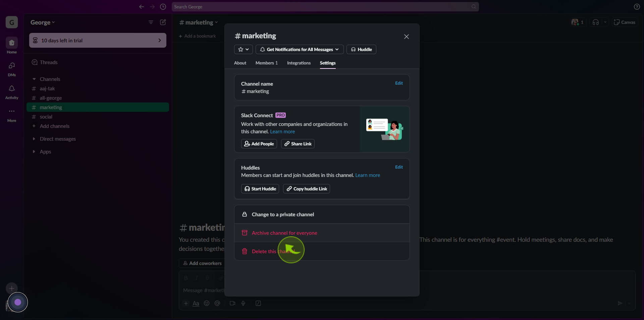Screen dimensions: 644x320
Task: Open huddle options chevron in header
Action: click(x=605, y=22)
